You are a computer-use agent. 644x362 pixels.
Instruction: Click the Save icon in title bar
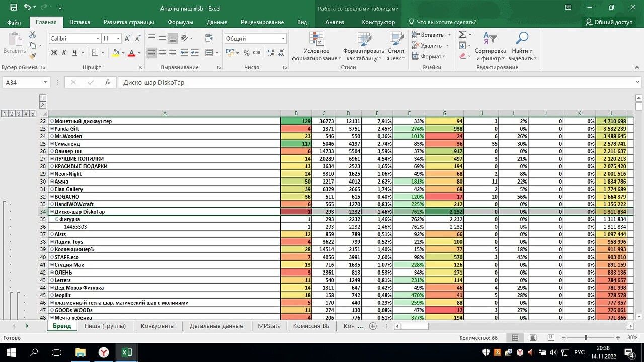click(x=14, y=8)
